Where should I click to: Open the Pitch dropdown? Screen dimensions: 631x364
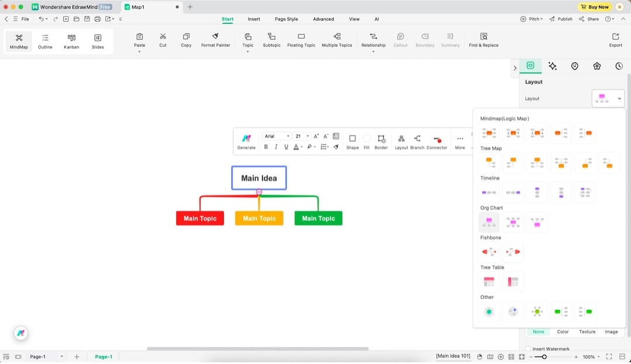[532, 19]
